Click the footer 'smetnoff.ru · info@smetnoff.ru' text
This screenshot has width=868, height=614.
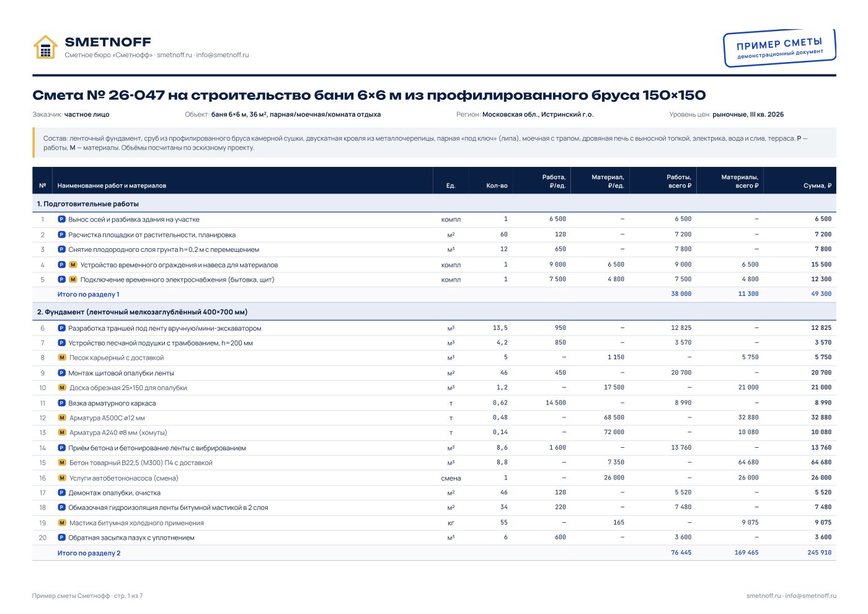pyautogui.click(x=791, y=596)
